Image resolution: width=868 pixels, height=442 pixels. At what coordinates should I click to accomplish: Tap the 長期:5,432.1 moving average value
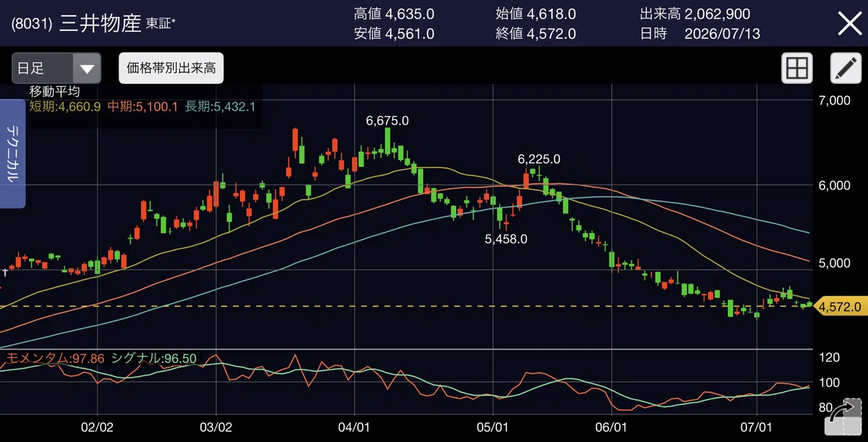pyautogui.click(x=220, y=106)
